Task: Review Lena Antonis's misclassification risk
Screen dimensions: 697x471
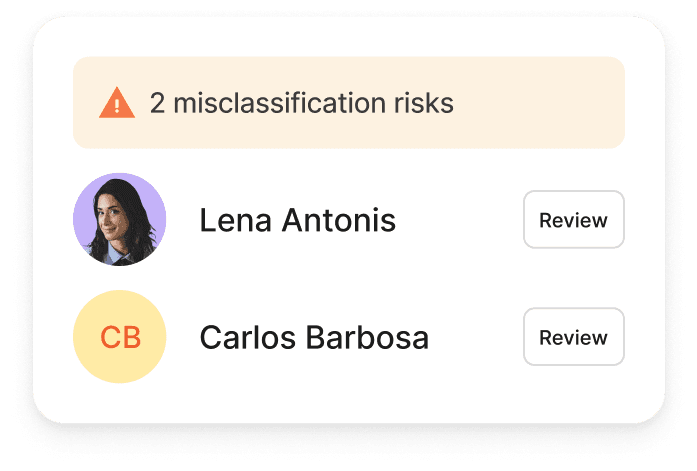Action: click(573, 220)
